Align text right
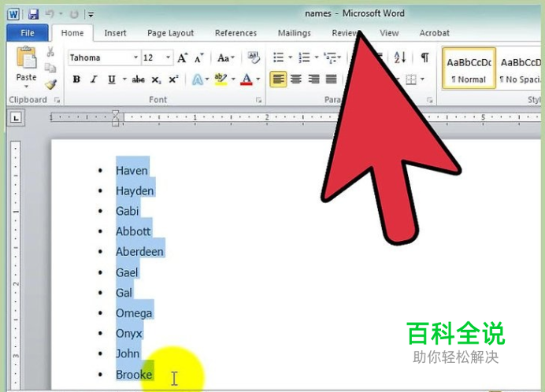Image resolution: width=545 pixels, height=392 pixels. pos(313,80)
